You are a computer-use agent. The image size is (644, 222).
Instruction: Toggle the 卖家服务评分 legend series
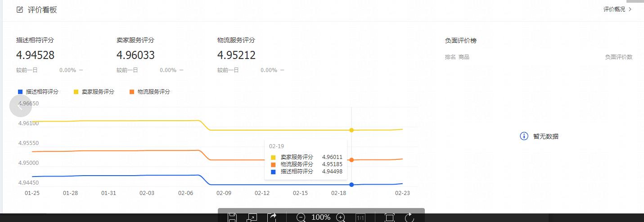(94, 92)
